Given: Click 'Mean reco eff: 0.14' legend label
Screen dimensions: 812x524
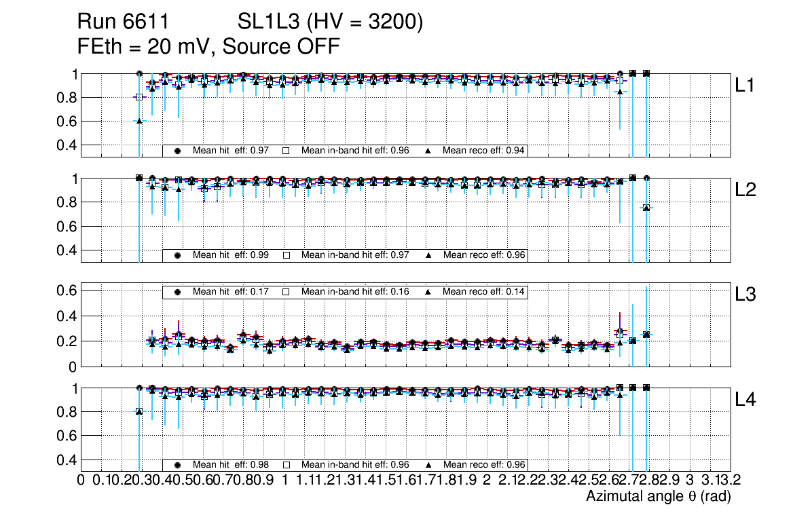Looking at the screenshot, I should [485, 292].
